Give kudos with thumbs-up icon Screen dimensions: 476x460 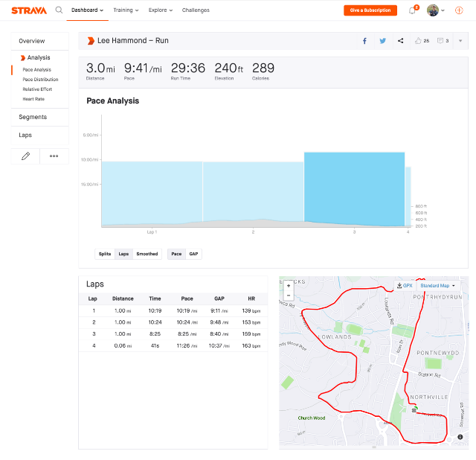point(418,41)
